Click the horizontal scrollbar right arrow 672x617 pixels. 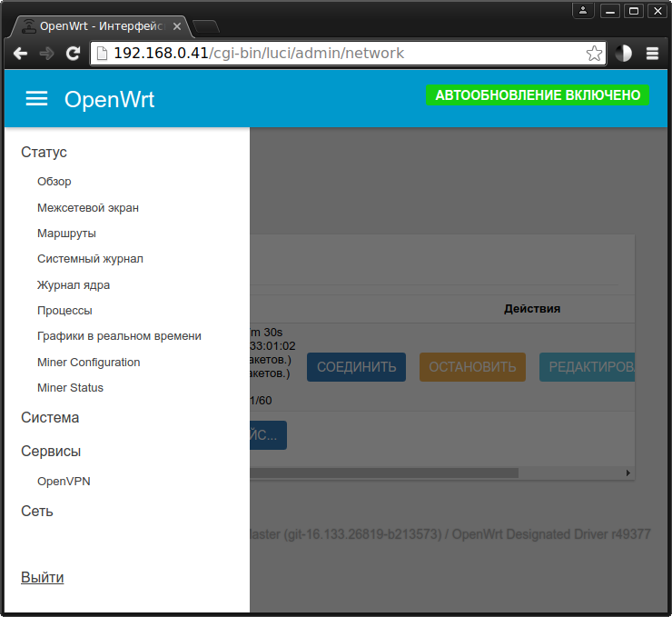point(628,473)
